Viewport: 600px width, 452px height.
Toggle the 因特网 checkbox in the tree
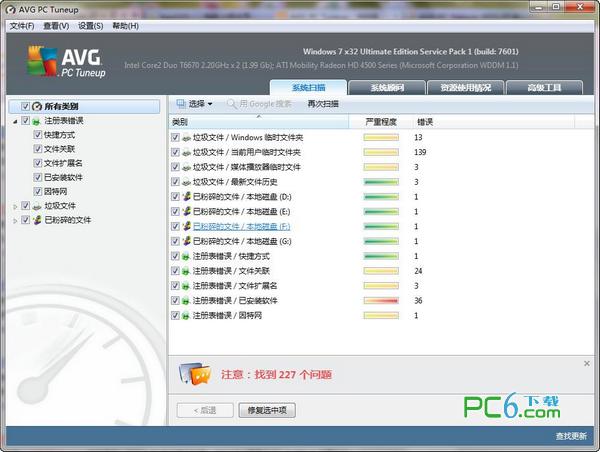click(x=38, y=191)
